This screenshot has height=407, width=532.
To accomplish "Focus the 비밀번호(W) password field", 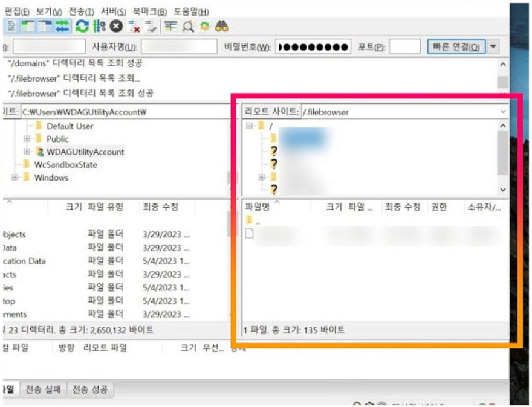I will pos(313,46).
